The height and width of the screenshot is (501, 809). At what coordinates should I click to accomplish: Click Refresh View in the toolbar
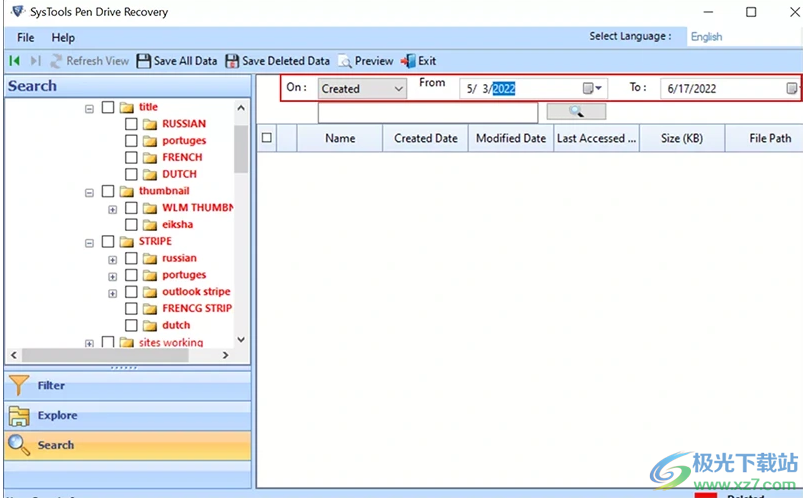click(90, 61)
